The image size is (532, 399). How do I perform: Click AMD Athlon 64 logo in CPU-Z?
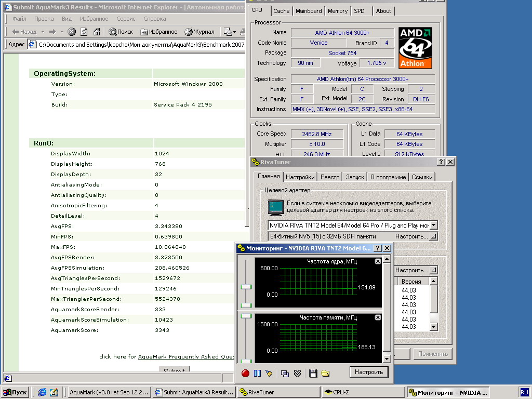pyautogui.click(x=415, y=48)
